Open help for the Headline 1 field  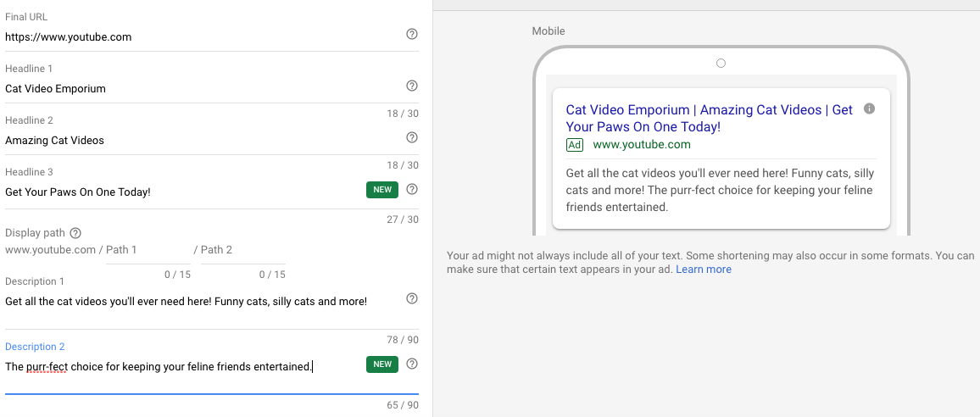click(x=412, y=86)
